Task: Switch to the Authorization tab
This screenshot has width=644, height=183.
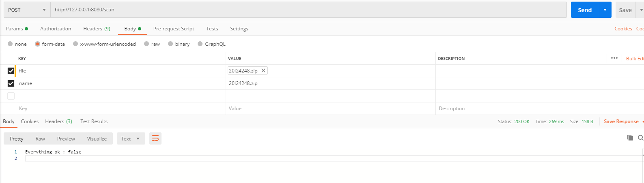Action: [56, 29]
